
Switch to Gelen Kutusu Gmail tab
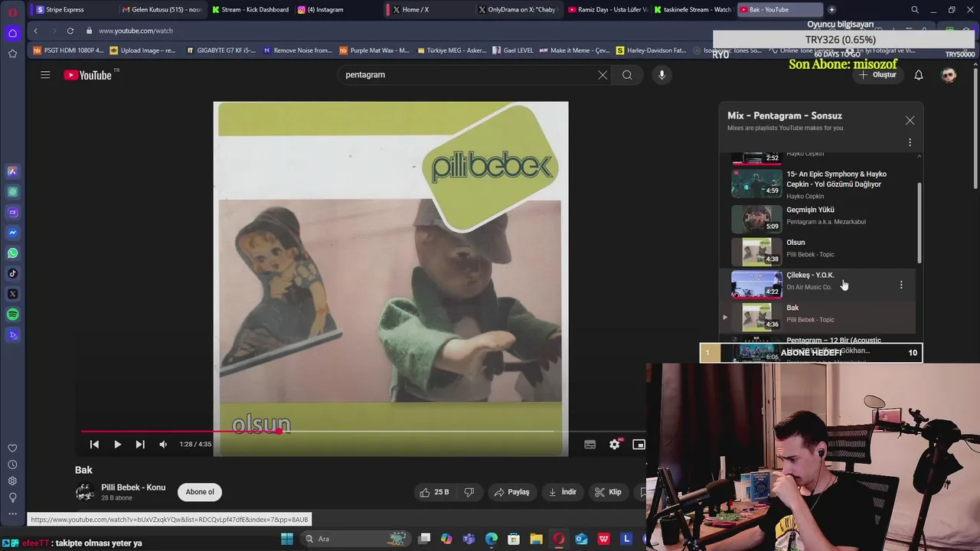pos(161,10)
